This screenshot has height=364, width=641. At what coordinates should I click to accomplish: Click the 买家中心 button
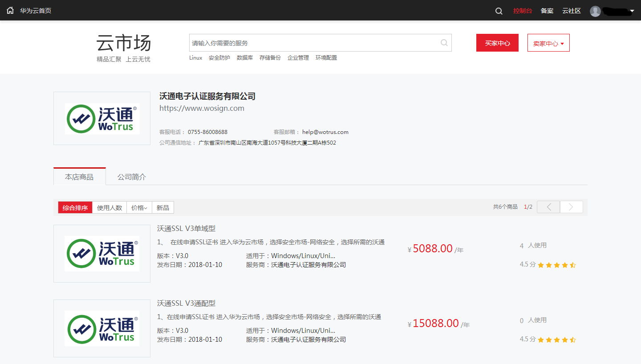pos(497,43)
